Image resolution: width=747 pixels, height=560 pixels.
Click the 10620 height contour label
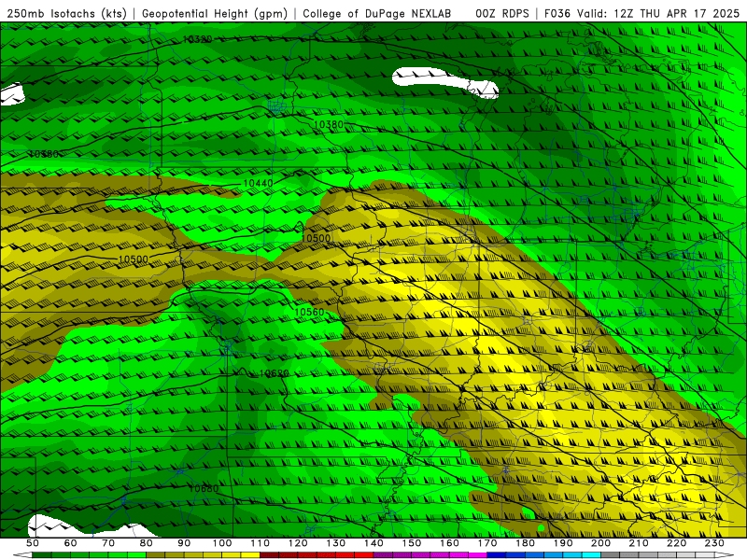(x=274, y=373)
